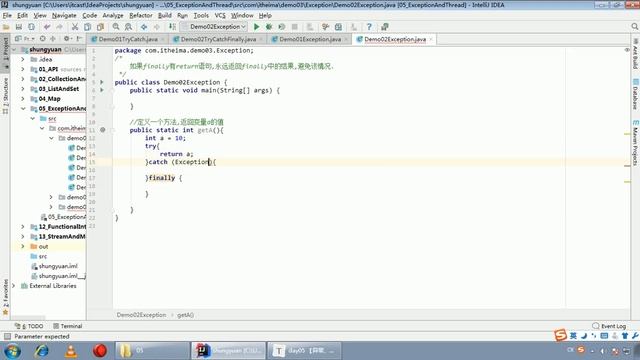Select the shungyuan project root
The width and height of the screenshot is (640, 360).
tap(46, 49)
